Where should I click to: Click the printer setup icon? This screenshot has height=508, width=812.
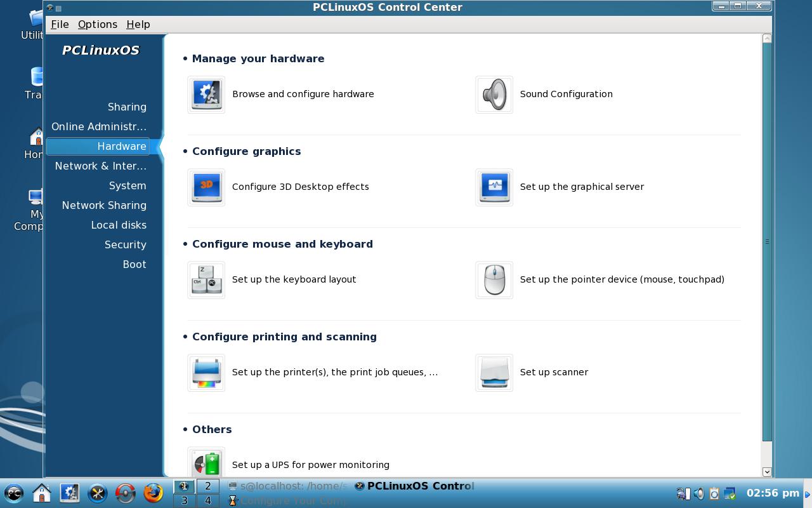tap(206, 373)
